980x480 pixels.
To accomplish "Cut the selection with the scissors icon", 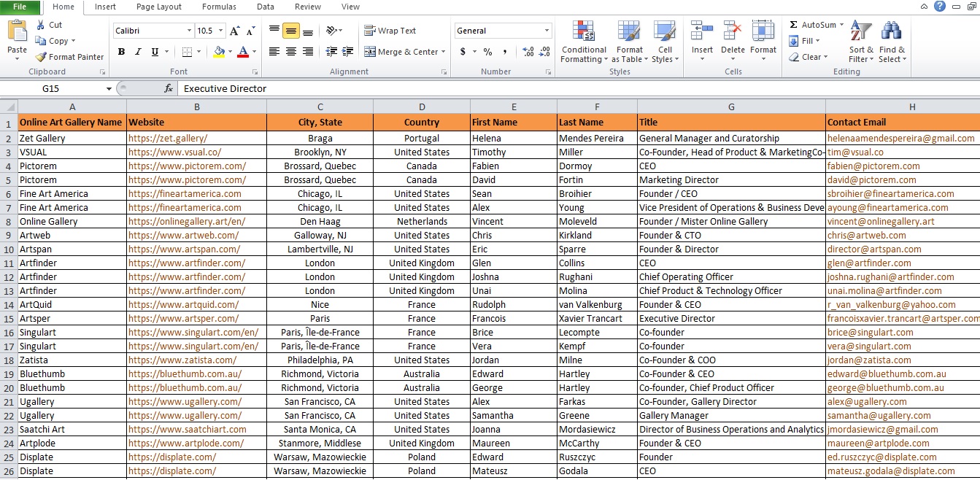I will pyautogui.click(x=41, y=25).
